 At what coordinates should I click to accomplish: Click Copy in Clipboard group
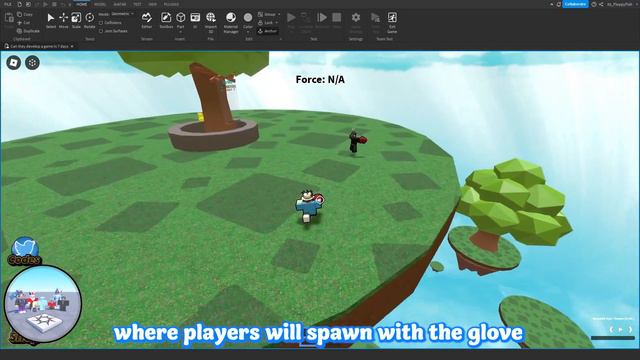tap(25, 14)
